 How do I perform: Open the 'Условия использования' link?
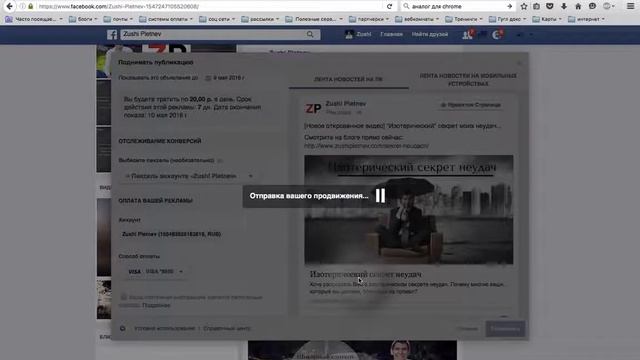[164, 328]
